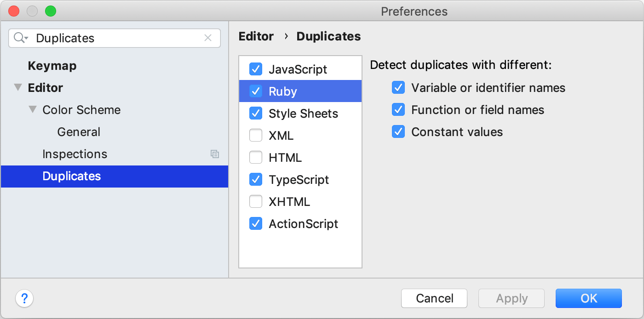The width and height of the screenshot is (644, 319).
Task: Click the Duplicates breadcrumb label
Action: coord(328,36)
